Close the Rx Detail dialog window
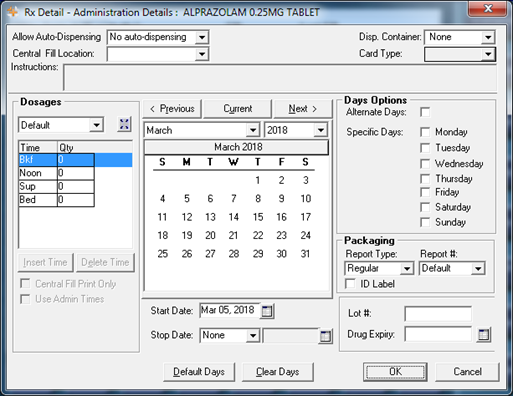This screenshot has width=513, height=396. 488,8
